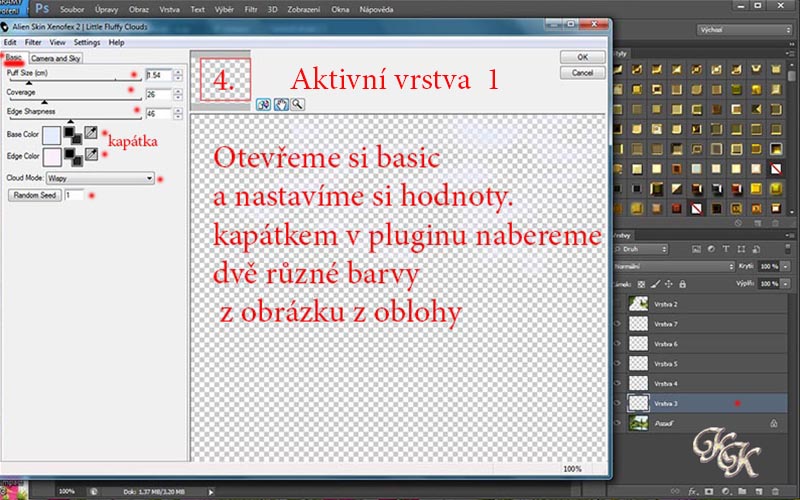The image size is (800, 500).
Task: Open the Druh layer filter dropdown
Action: (x=641, y=249)
